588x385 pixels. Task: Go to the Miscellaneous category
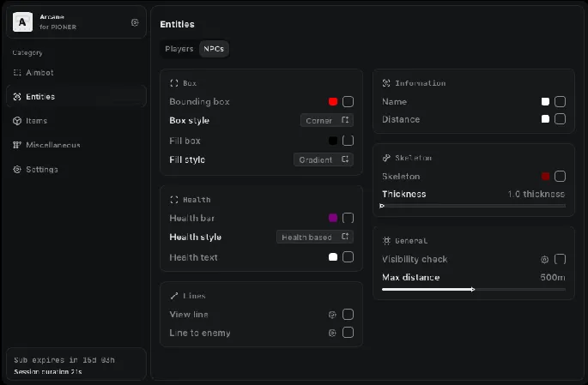coord(52,145)
